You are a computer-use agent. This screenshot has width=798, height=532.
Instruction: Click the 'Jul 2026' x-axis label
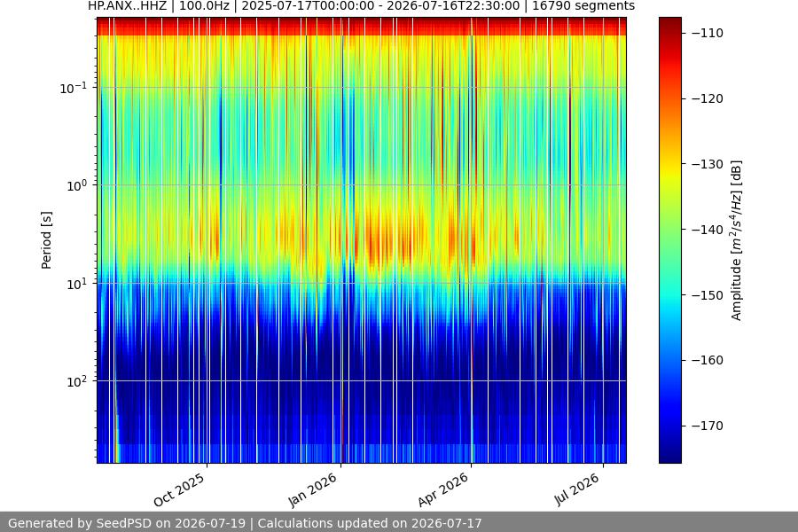point(576,489)
